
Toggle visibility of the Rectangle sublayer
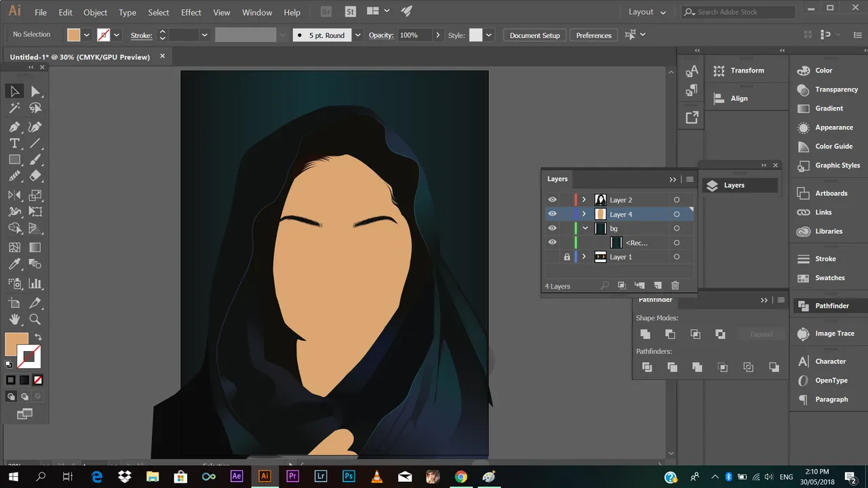(x=552, y=243)
